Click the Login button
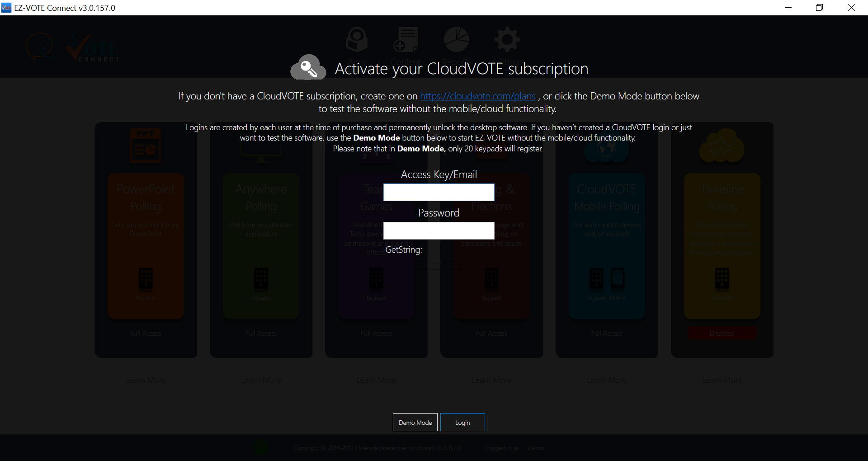The height and width of the screenshot is (461, 868). coord(462,422)
